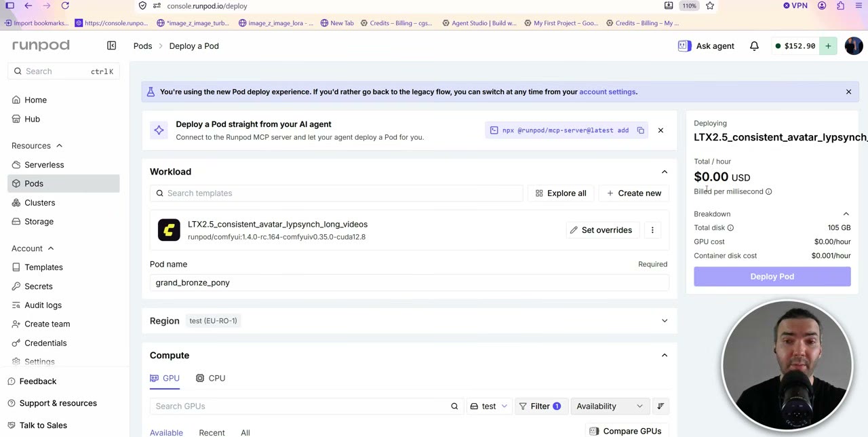Focus the Search templates field
The width and height of the screenshot is (868, 437).
tap(336, 193)
